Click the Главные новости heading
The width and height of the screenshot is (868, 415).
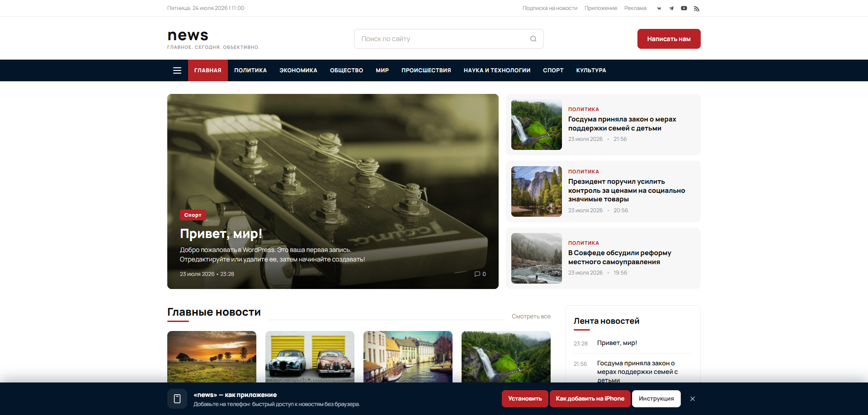click(214, 312)
